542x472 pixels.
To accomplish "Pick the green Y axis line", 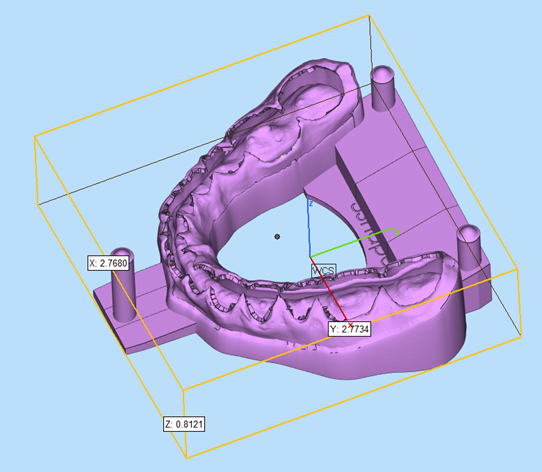I will click(352, 242).
